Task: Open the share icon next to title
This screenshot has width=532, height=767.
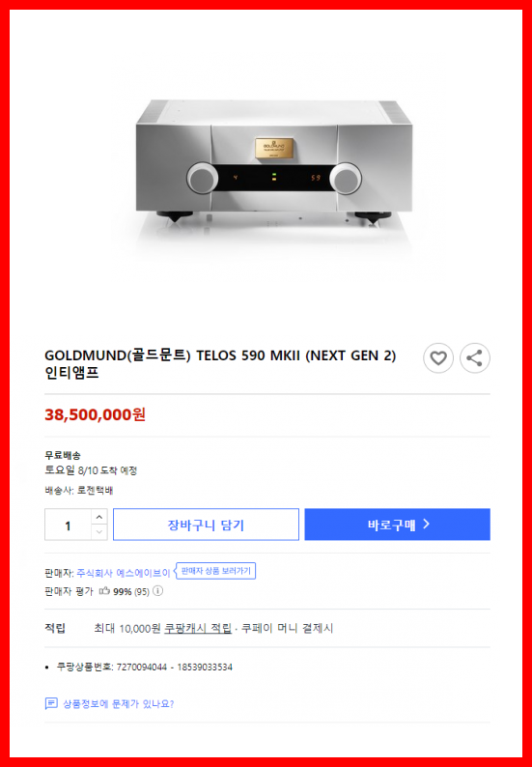Action: pyautogui.click(x=475, y=358)
